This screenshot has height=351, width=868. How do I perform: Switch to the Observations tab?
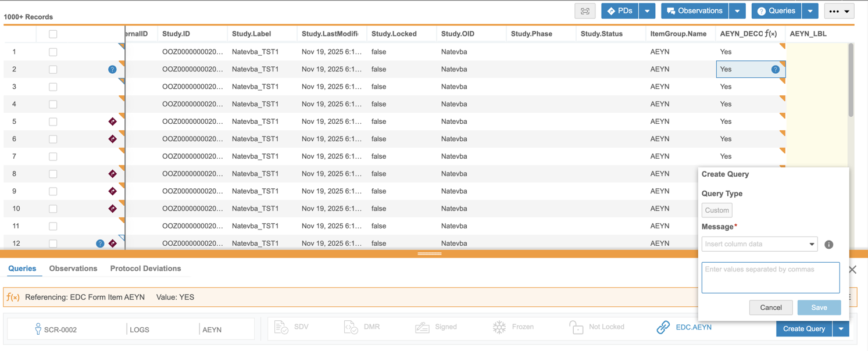[73, 268]
